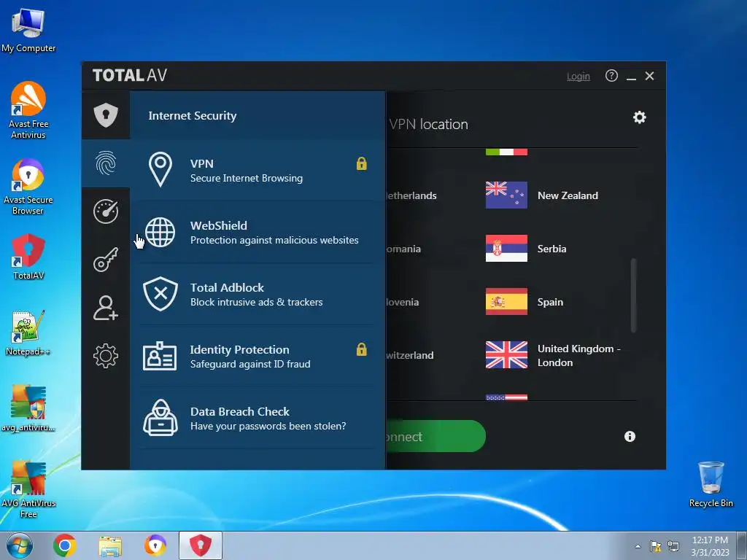Viewport: 747px width, 560px height.
Task: Open the shield protection sidebar icon
Action: [106, 114]
